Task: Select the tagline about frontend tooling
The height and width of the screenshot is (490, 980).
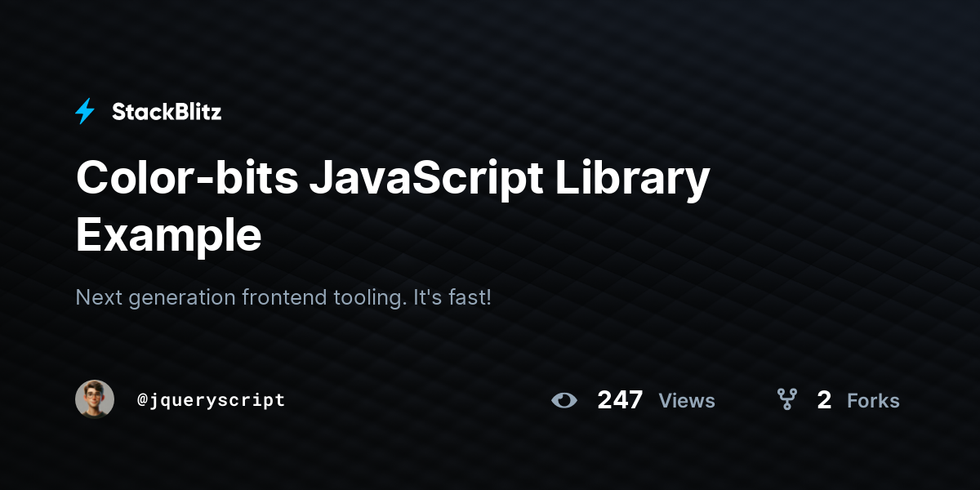Action: point(283,297)
